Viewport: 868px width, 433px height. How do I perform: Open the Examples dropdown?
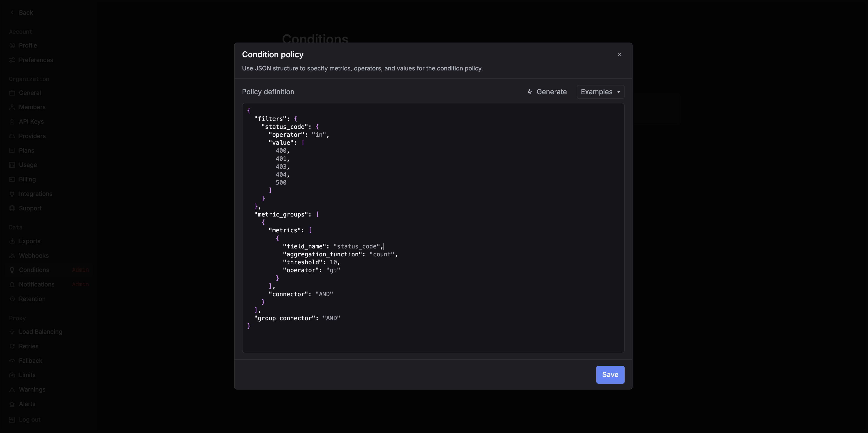pos(600,92)
